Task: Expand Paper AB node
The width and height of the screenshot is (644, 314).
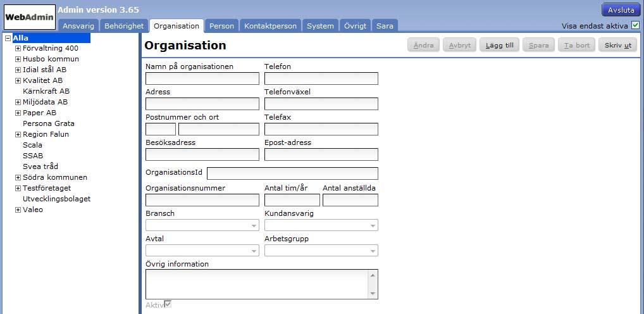Action: (18, 113)
